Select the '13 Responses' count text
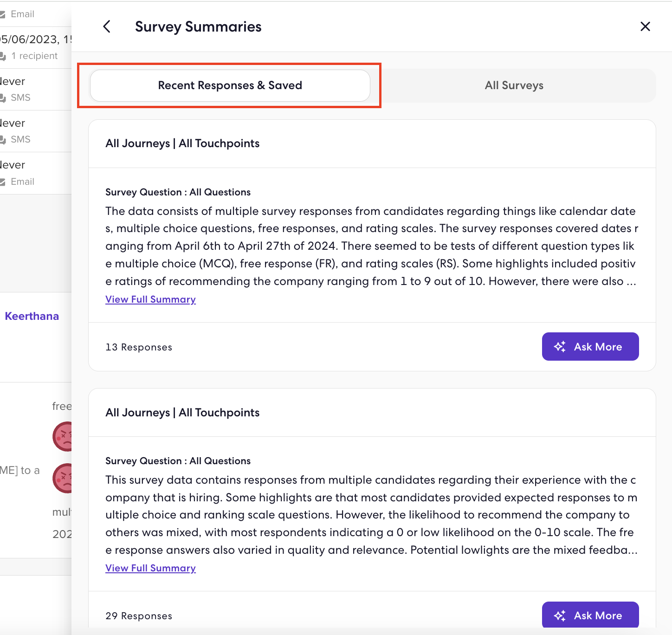Screen dimensions: 672x635 coord(139,347)
